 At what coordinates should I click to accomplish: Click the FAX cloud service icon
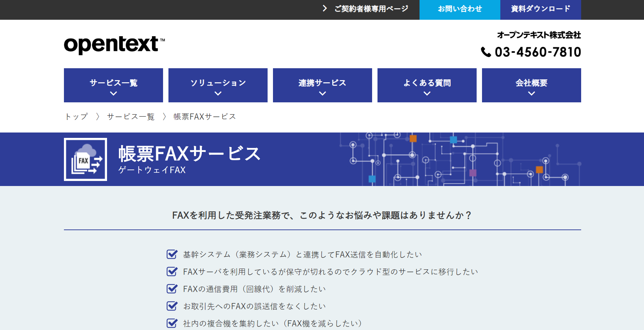(x=85, y=159)
